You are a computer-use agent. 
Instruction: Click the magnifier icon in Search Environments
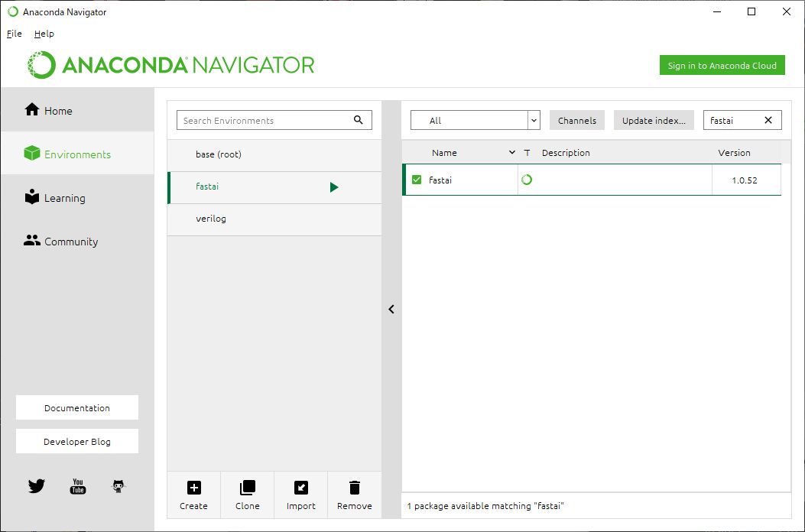359,120
